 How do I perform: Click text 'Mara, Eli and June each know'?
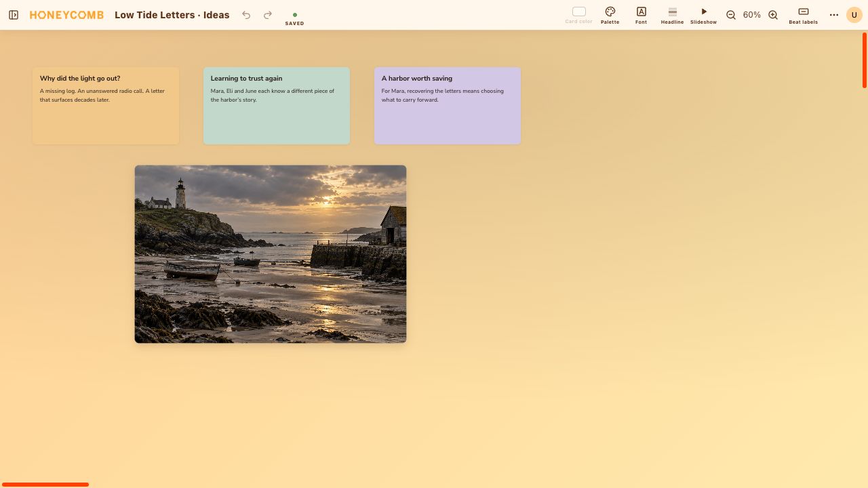250,91
